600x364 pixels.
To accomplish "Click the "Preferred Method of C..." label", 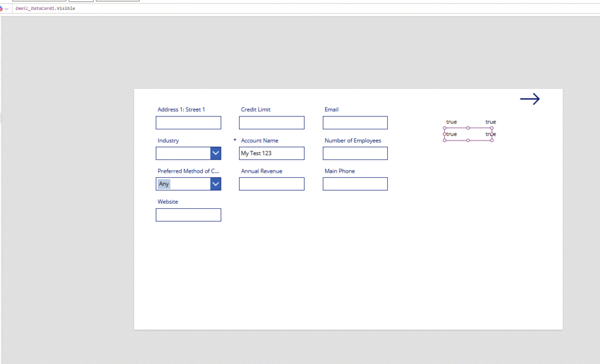I will pyautogui.click(x=188, y=171).
